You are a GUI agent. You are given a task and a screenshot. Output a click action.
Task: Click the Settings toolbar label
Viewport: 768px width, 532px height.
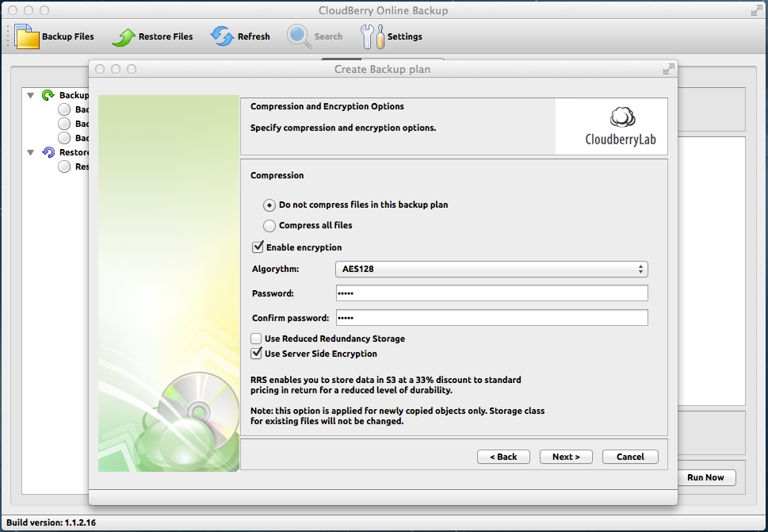[404, 36]
